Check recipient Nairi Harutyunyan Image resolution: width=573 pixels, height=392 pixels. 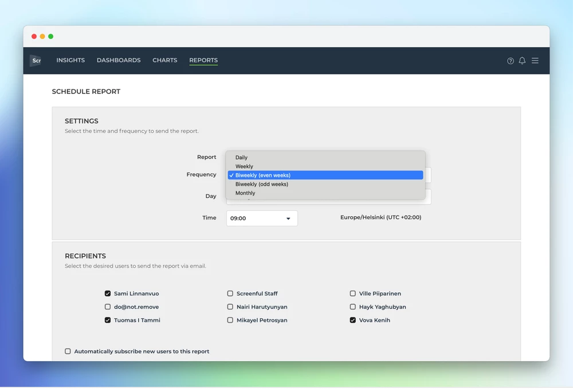click(x=230, y=307)
